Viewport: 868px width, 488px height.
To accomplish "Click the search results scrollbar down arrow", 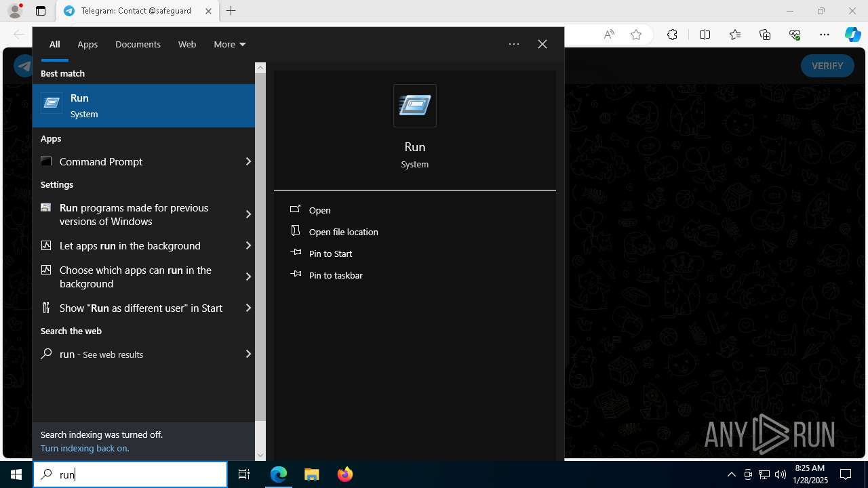I will pos(260,455).
